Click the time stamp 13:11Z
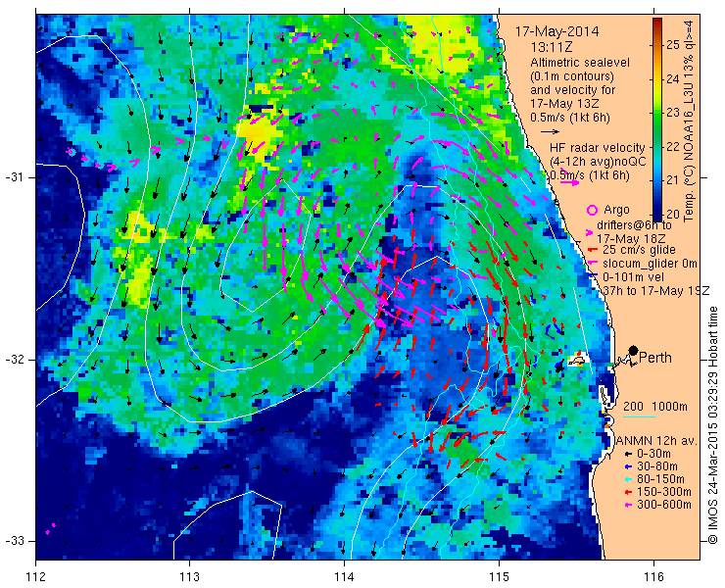Image resolution: width=725 pixels, height=588 pixels. (552, 47)
